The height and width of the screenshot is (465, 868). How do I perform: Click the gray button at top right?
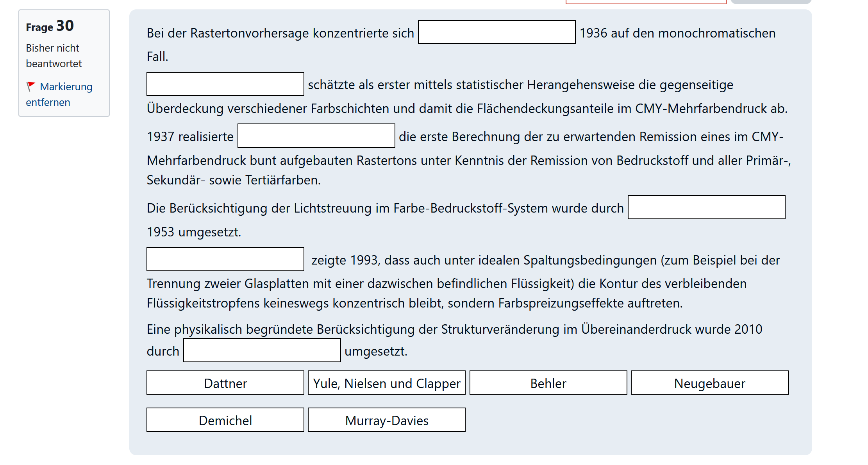coord(771,2)
